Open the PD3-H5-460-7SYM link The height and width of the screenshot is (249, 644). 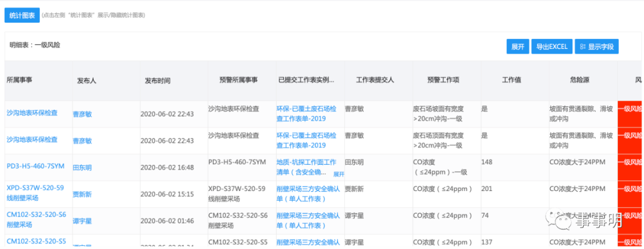point(35,166)
